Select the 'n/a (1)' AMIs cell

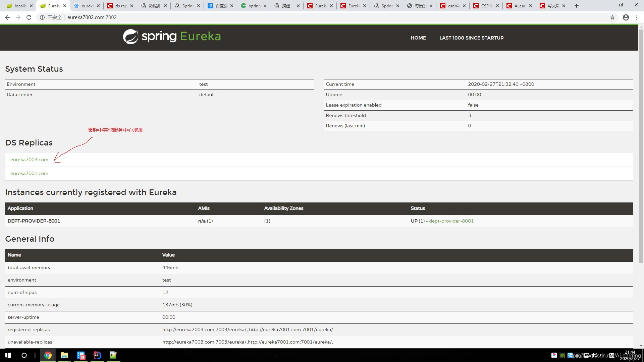click(205, 221)
